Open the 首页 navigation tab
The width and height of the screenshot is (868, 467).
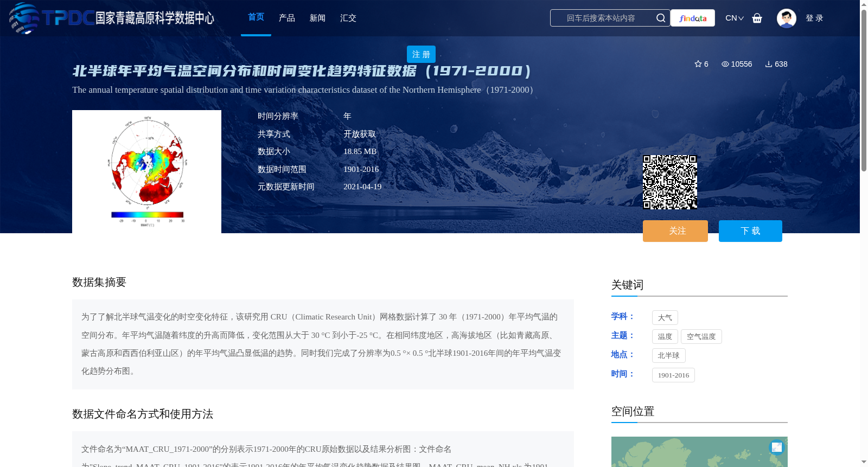[256, 18]
